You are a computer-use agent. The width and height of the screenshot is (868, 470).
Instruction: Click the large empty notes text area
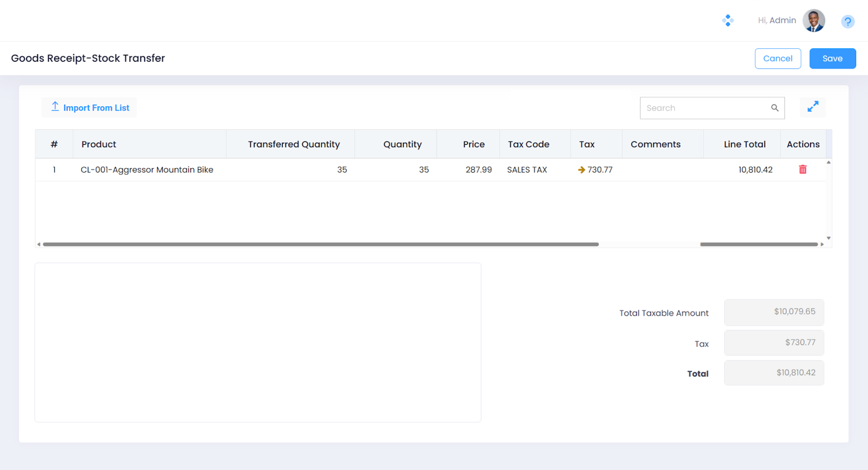pos(258,342)
